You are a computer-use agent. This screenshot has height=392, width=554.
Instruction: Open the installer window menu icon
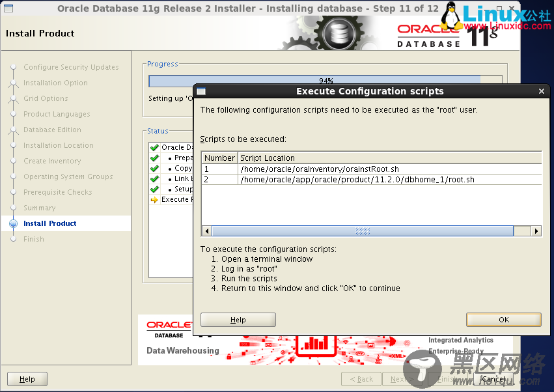tap(8, 8)
